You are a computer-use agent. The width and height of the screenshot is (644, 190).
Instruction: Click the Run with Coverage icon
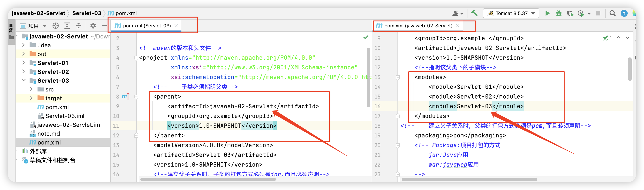tap(570, 13)
